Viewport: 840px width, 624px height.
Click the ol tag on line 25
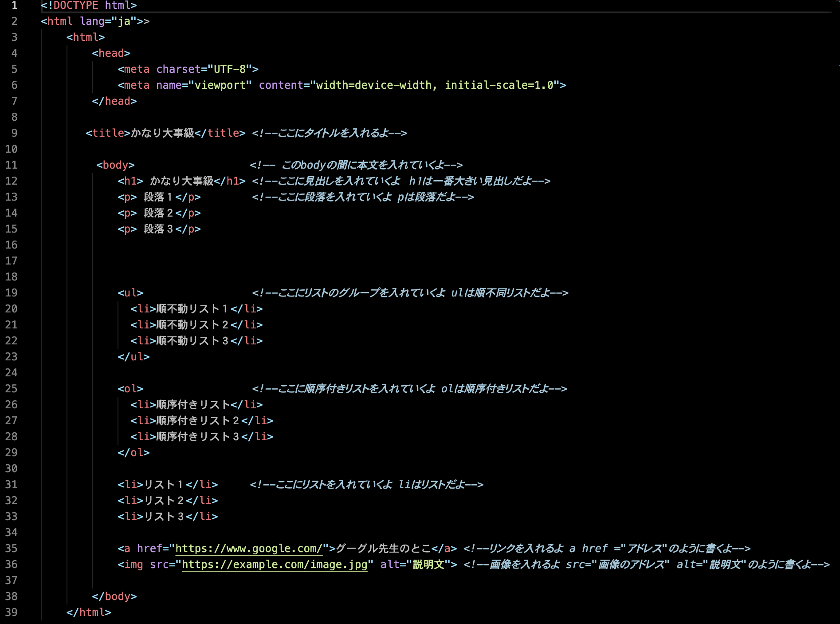(130, 388)
